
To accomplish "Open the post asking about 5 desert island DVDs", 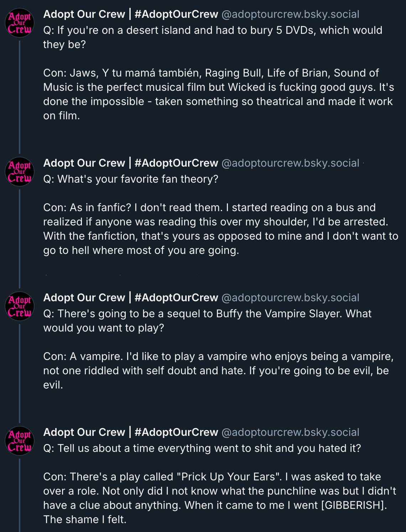I will click(212, 37).
